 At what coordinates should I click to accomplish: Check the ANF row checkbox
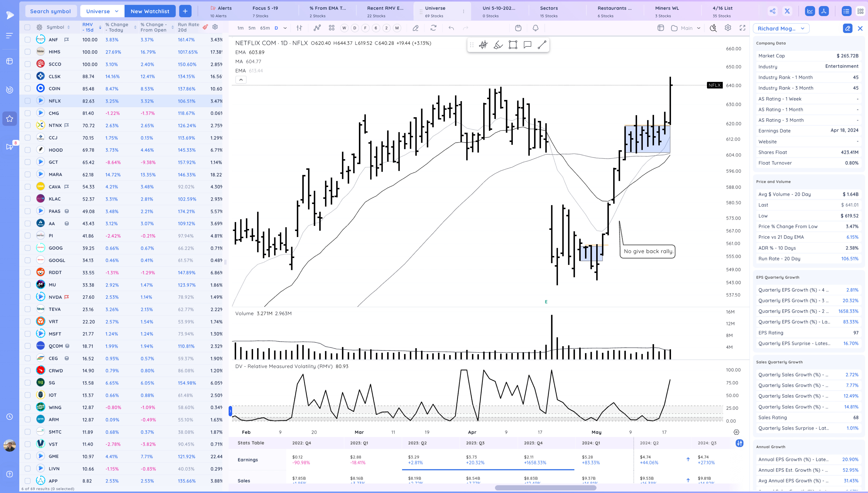pyautogui.click(x=27, y=40)
